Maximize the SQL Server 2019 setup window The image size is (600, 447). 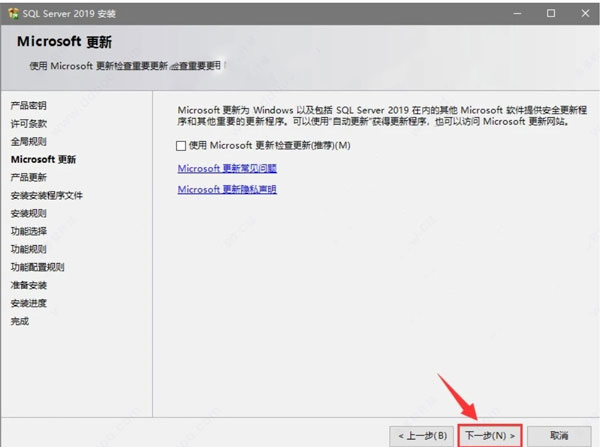[551, 13]
